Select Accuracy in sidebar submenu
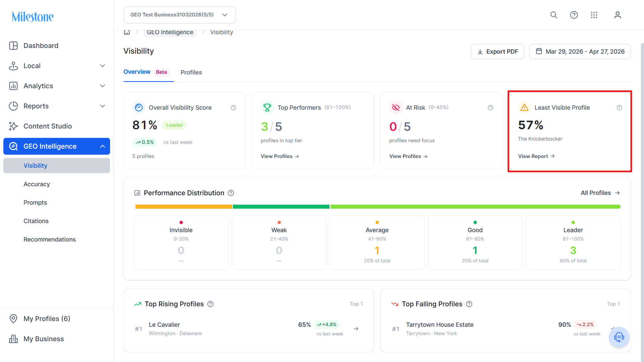This screenshot has height=362, width=644. pyautogui.click(x=37, y=184)
